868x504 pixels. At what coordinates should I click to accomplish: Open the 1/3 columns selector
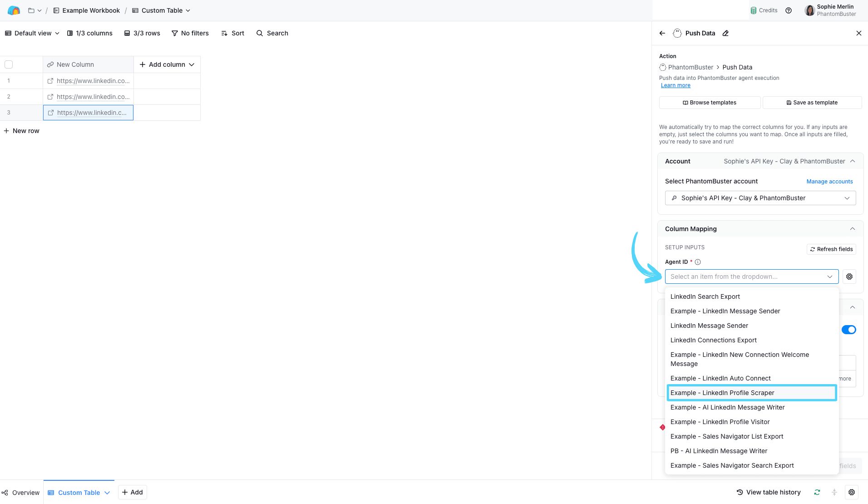point(89,33)
